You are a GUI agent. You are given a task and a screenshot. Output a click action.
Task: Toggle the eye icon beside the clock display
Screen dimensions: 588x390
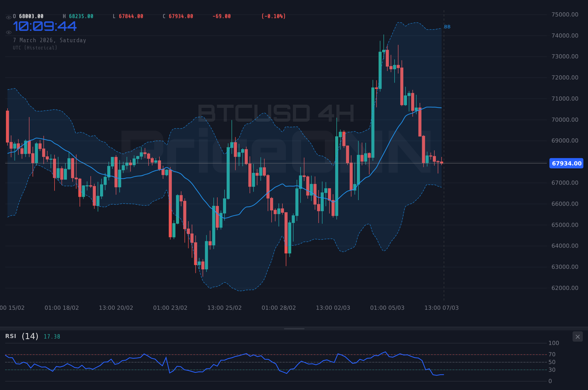(x=8, y=32)
